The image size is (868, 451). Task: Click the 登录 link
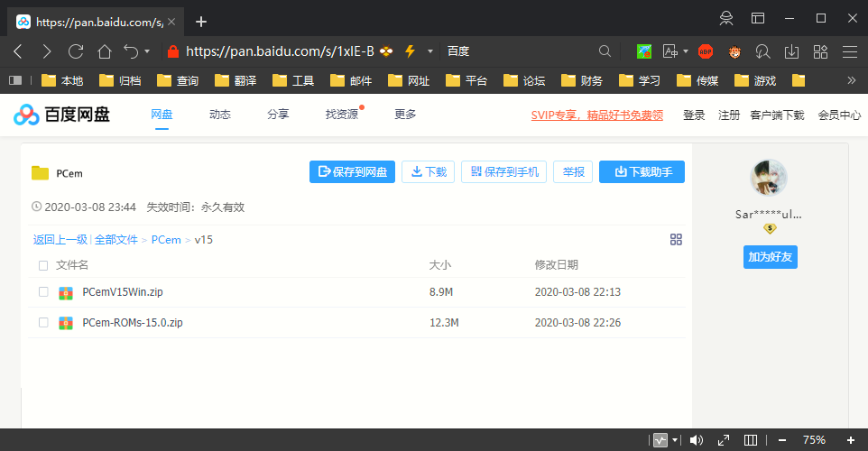pos(694,115)
